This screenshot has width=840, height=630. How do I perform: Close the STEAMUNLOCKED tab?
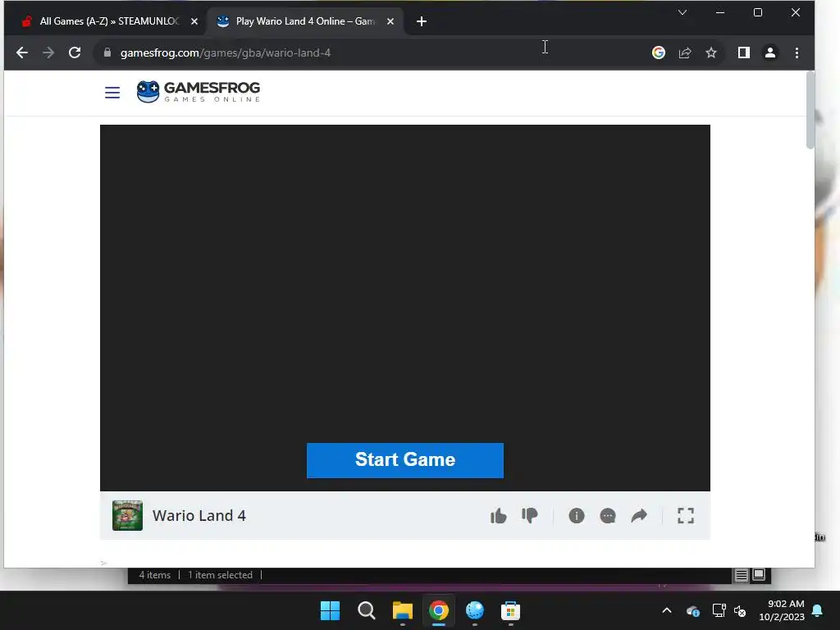(x=194, y=21)
